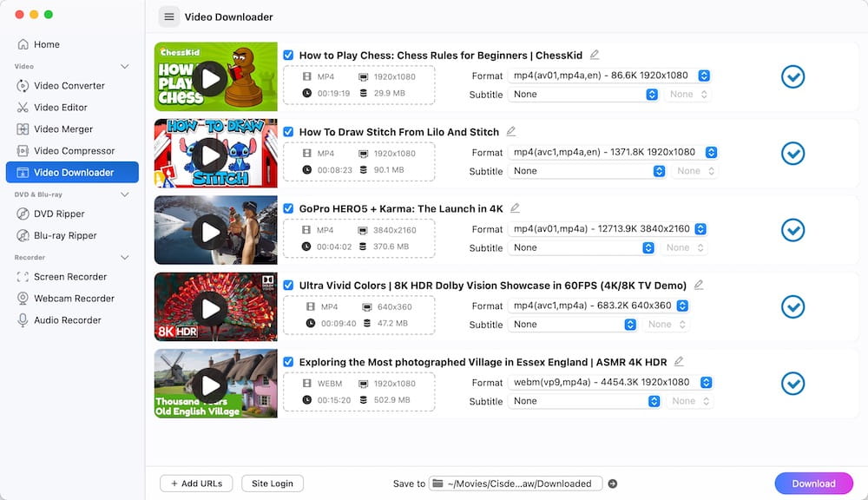868x500 pixels.
Task: Click the Audio Recorder microphone icon
Action: point(23,320)
